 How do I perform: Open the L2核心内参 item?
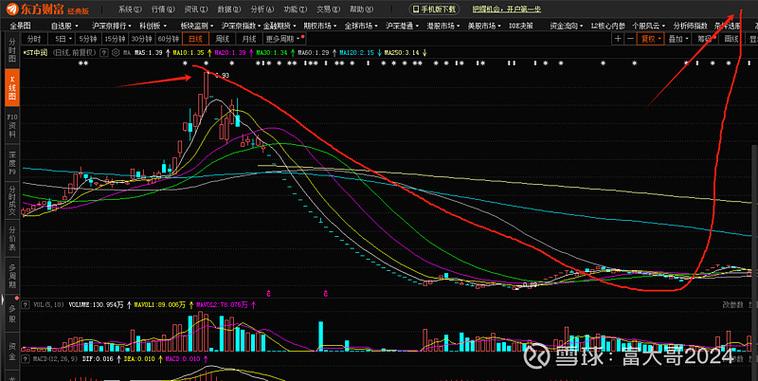(608, 26)
